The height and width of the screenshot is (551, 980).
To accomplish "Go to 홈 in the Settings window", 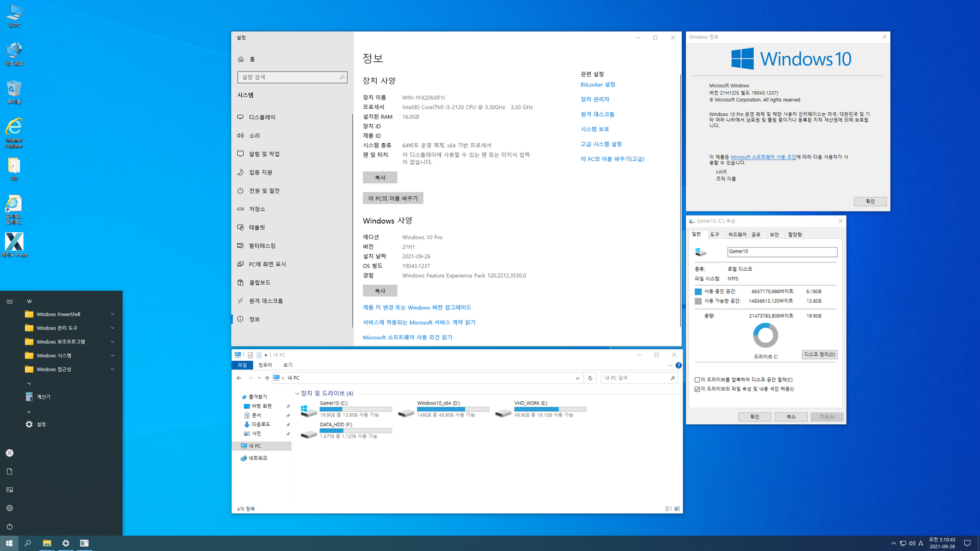I will tap(247, 59).
